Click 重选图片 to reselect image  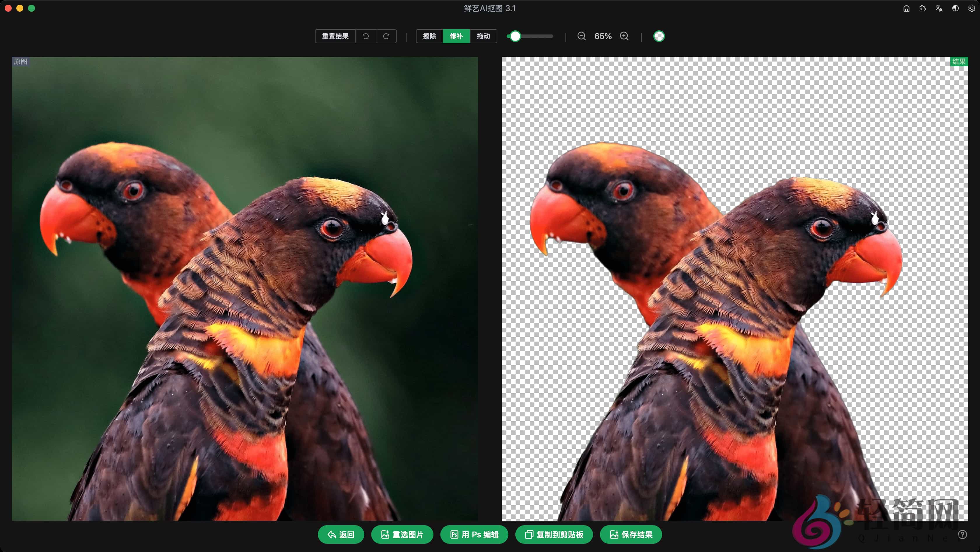(x=402, y=534)
